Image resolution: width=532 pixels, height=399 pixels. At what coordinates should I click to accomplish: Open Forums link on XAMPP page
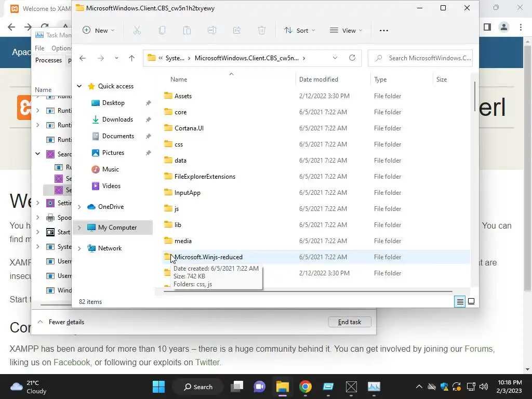click(478, 349)
